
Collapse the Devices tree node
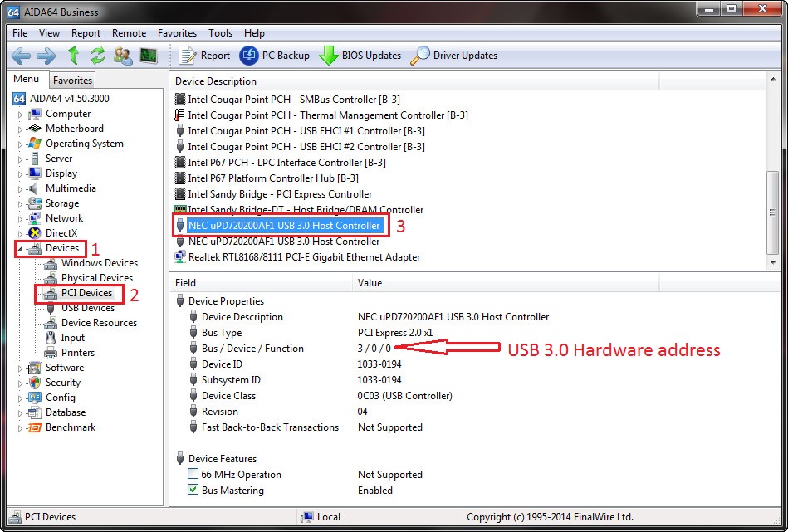coord(20,249)
